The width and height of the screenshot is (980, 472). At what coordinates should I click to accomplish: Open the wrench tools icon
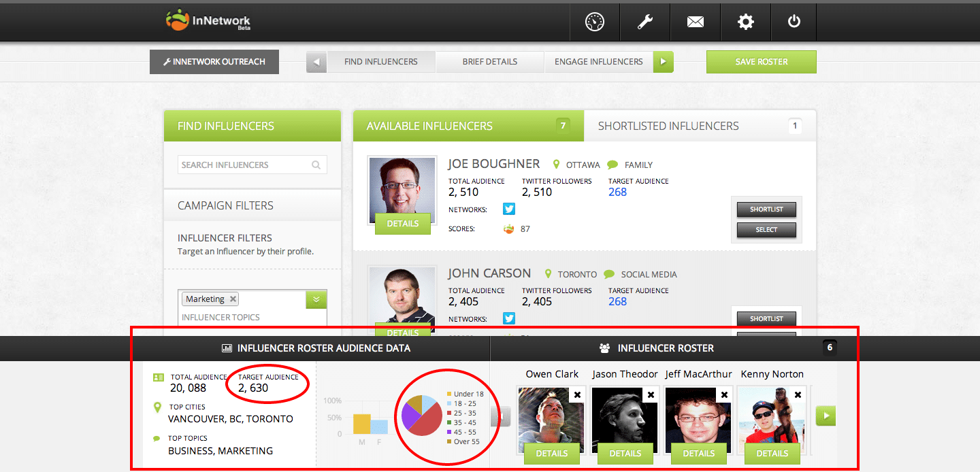click(x=645, y=22)
